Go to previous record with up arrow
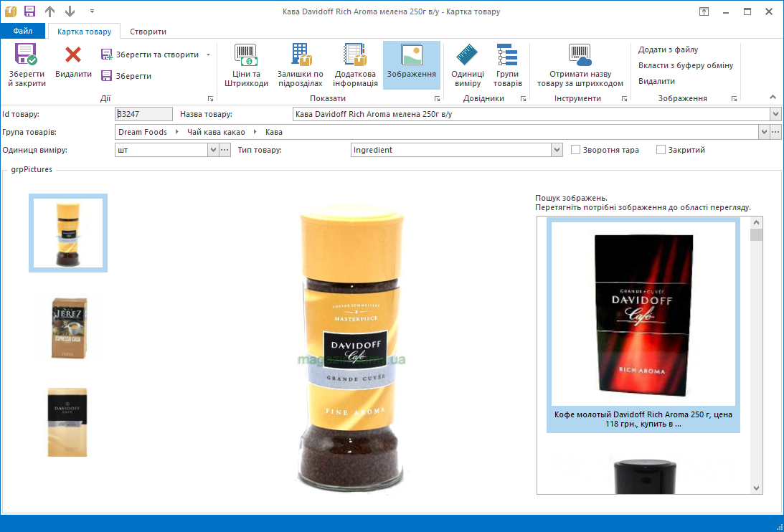Screen dimensions: 784x532 click(x=49, y=11)
